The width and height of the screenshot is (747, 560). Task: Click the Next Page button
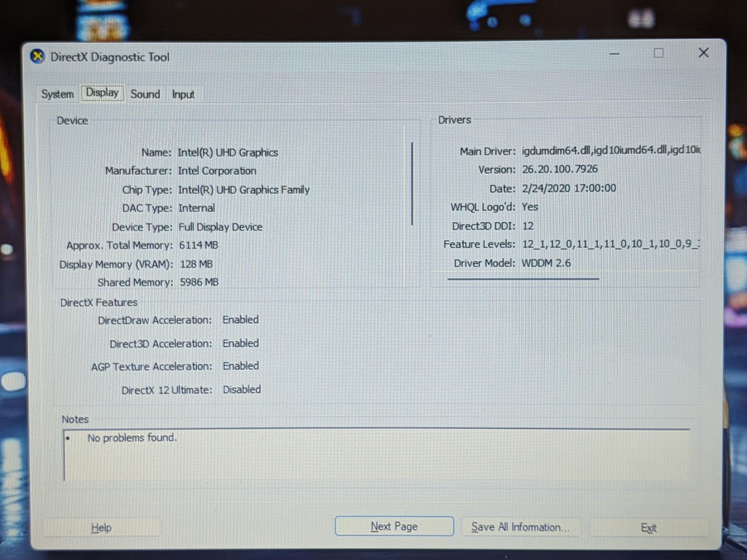point(394,526)
